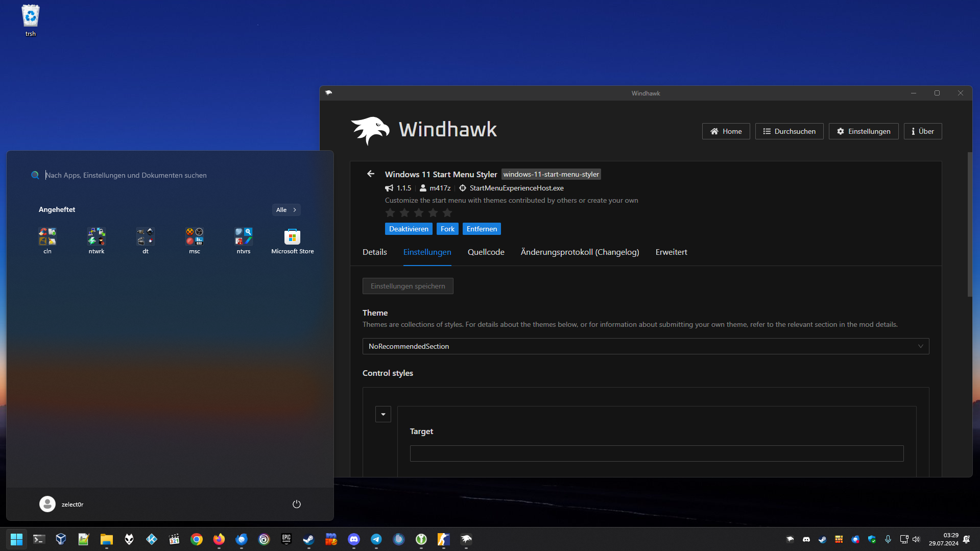Open the Durchsuchen page in Windhawk
The width and height of the screenshot is (980, 551).
790,131
